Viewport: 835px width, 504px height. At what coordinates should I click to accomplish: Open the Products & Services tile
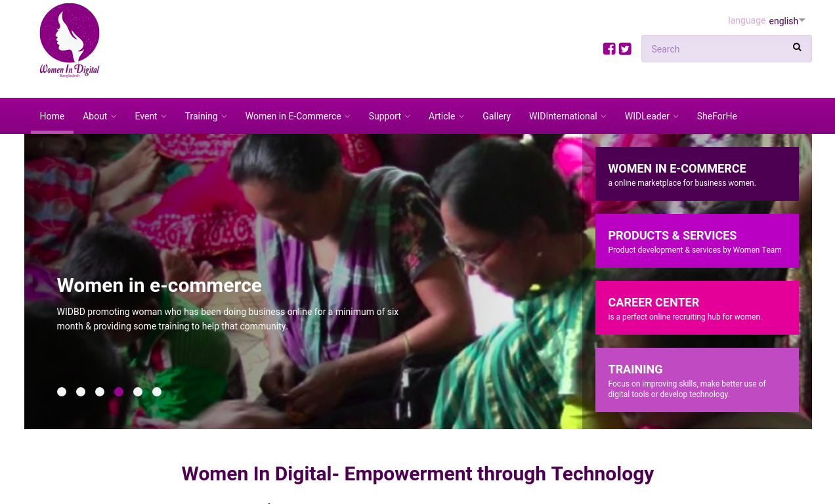[x=697, y=241]
